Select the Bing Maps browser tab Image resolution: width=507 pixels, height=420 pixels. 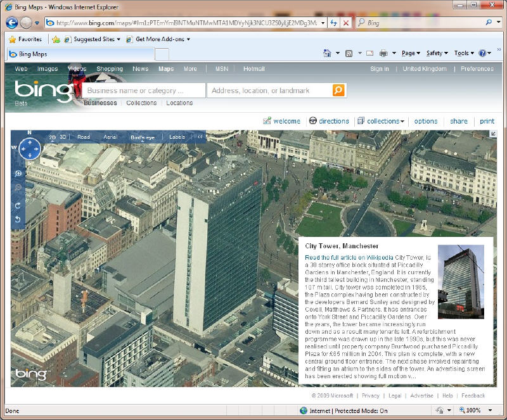click(80, 54)
